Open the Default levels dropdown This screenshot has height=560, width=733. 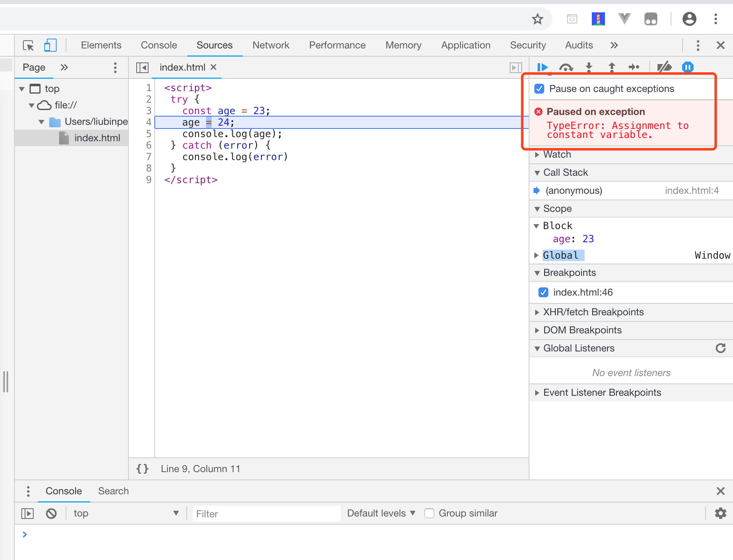tap(381, 513)
